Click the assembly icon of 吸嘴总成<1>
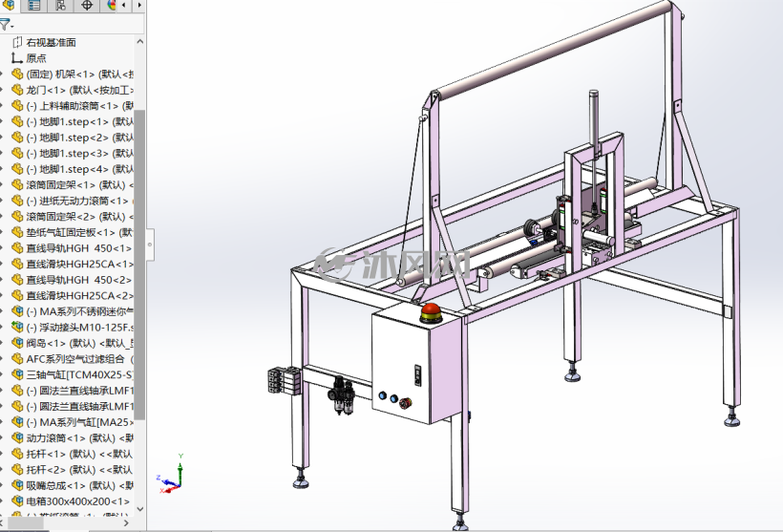The image size is (783, 532). (x=17, y=485)
